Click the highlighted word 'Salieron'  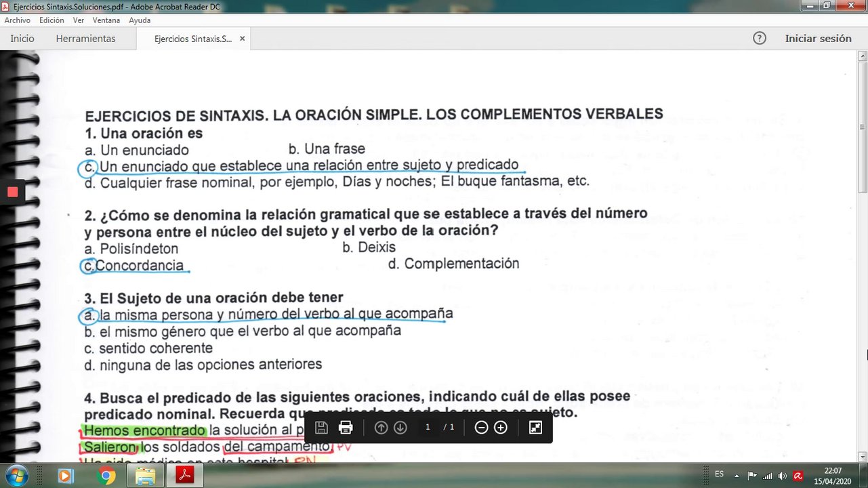pos(110,447)
